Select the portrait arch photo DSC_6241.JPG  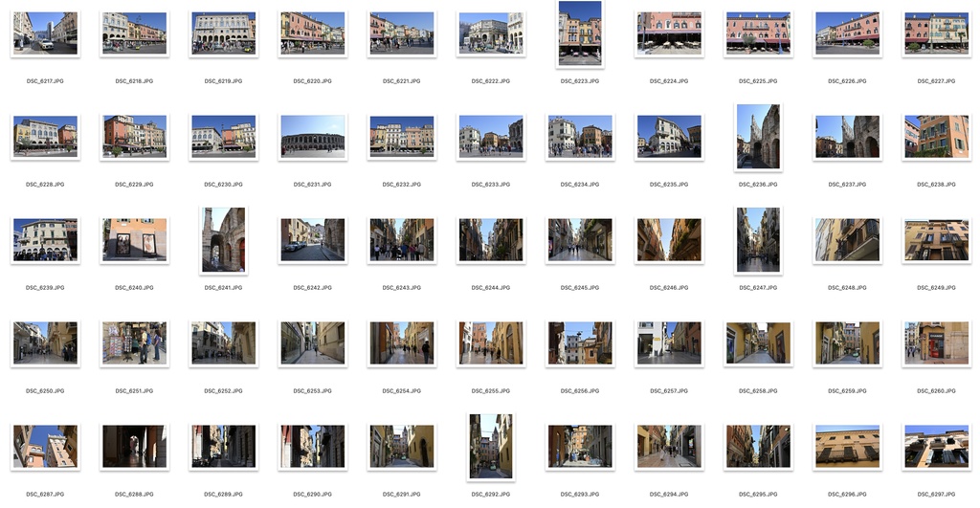[223, 240]
